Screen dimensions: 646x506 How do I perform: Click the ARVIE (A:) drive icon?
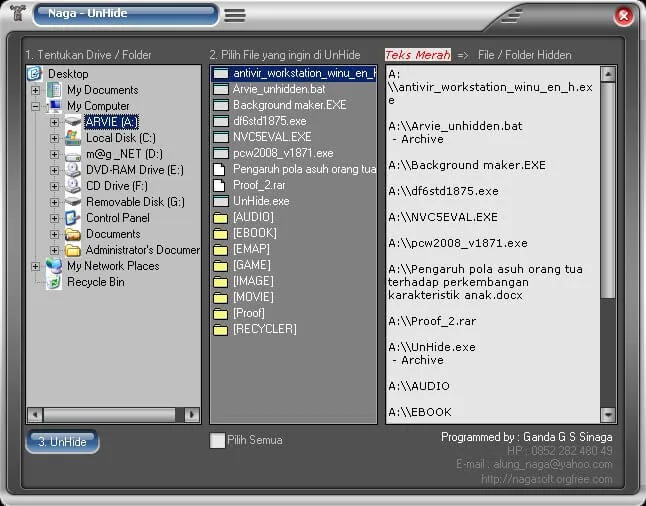pos(73,122)
